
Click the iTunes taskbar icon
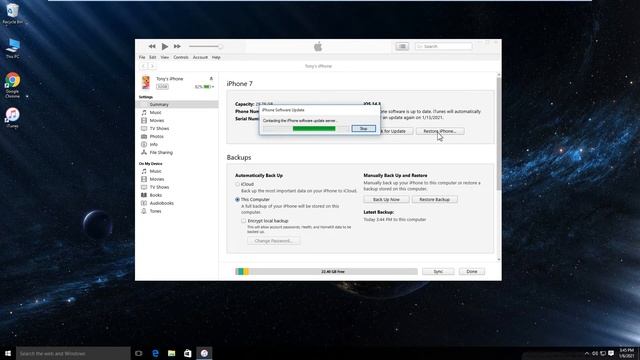204,353
